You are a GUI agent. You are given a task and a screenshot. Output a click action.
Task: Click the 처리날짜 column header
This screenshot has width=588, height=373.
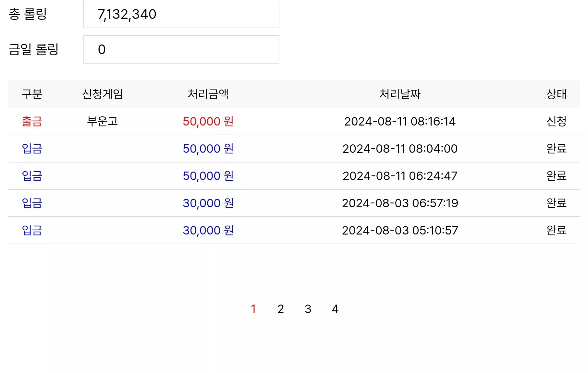click(x=400, y=94)
